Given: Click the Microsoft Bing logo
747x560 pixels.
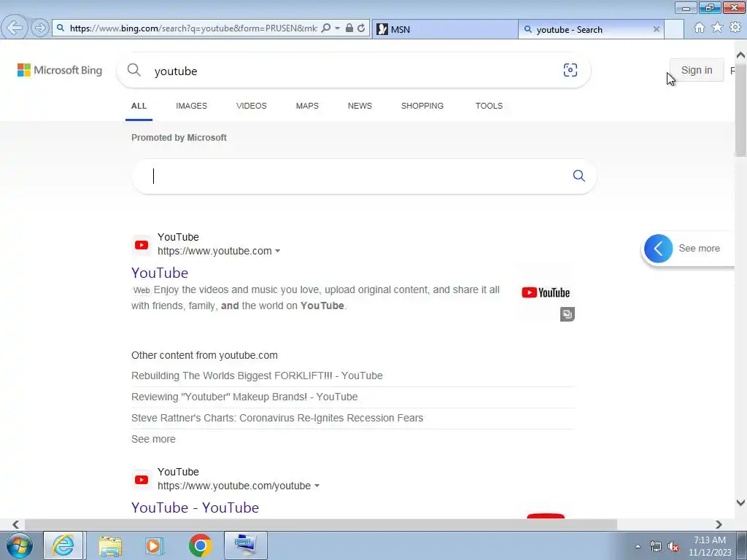Looking at the screenshot, I should (x=60, y=71).
